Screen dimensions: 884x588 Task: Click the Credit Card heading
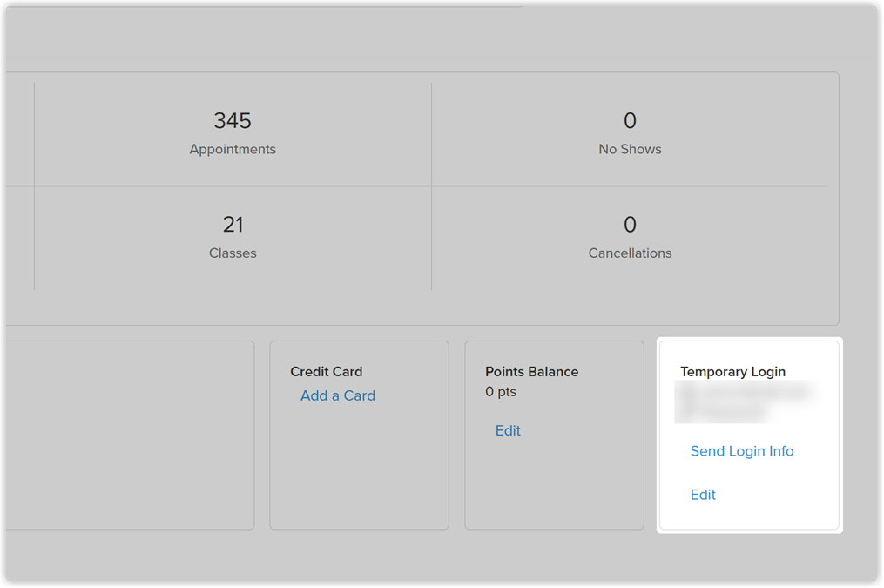[327, 372]
